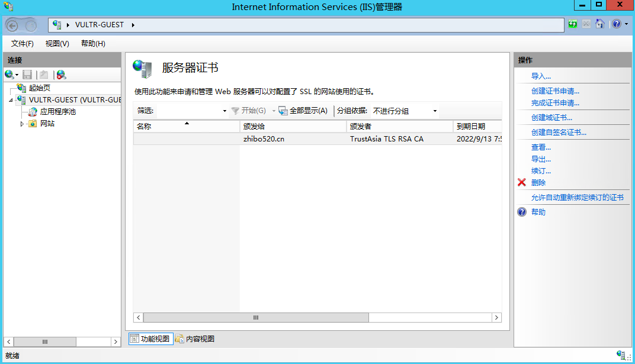Select the zhibo520.cn certificate row

tap(317, 138)
